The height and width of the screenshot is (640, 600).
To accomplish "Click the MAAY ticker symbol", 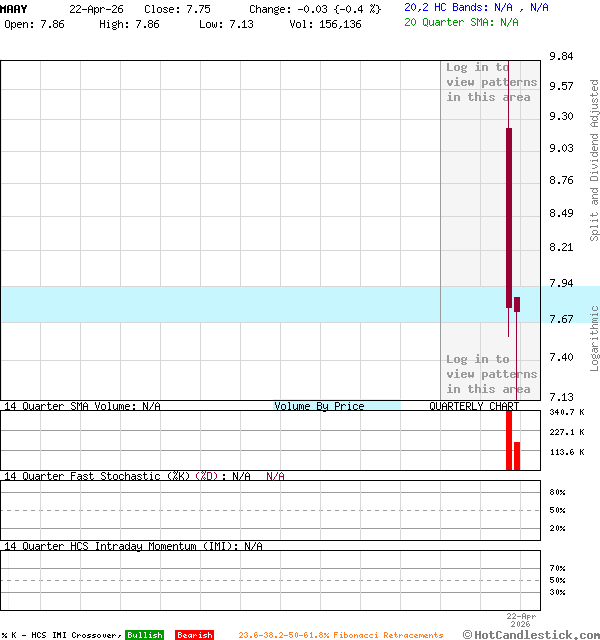I will (14, 8).
